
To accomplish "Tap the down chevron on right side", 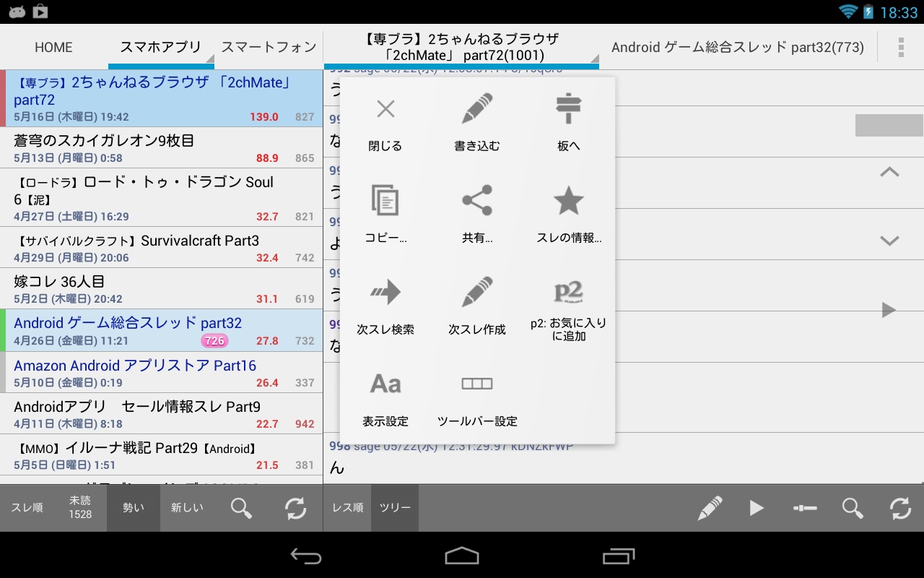I will [889, 241].
